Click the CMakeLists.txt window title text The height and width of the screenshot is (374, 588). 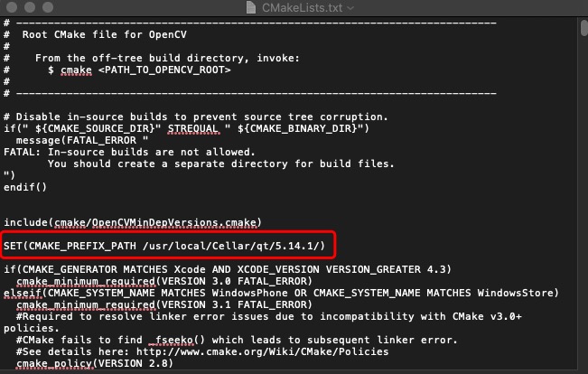[x=302, y=7]
